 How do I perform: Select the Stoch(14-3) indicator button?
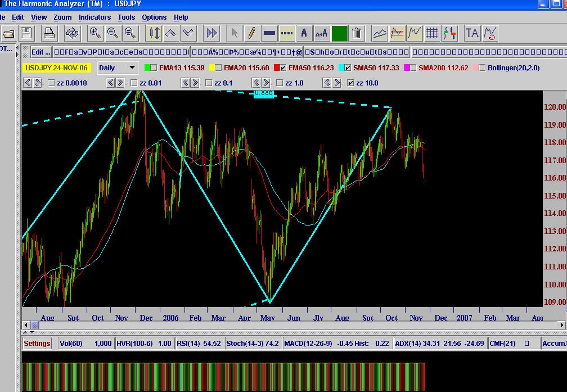253,344
